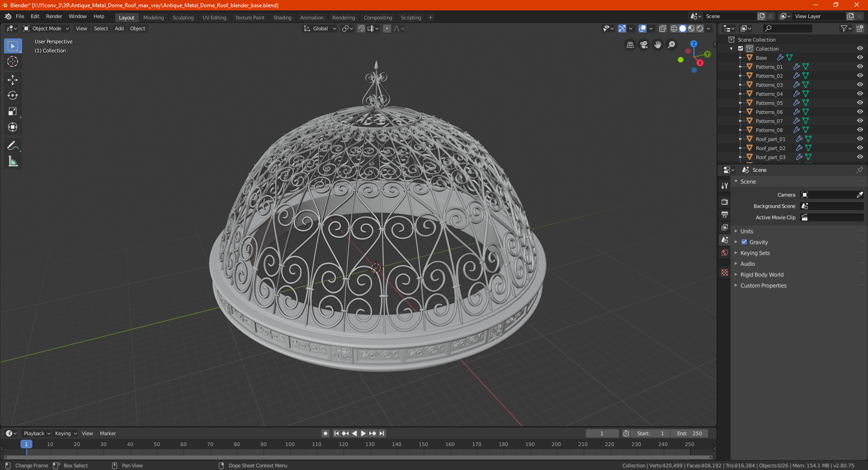Screen dimensions: 868x470
Task: Jump to the start frame
Action: 336,433
